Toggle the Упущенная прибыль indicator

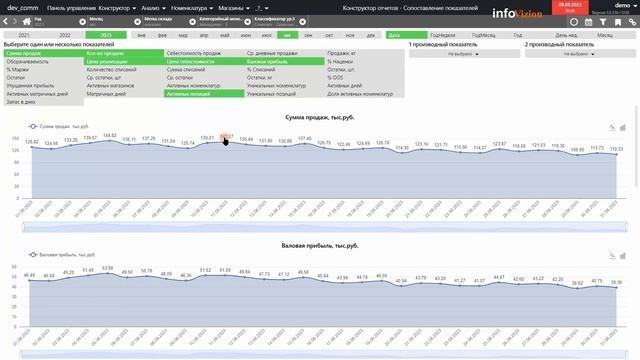44,86
